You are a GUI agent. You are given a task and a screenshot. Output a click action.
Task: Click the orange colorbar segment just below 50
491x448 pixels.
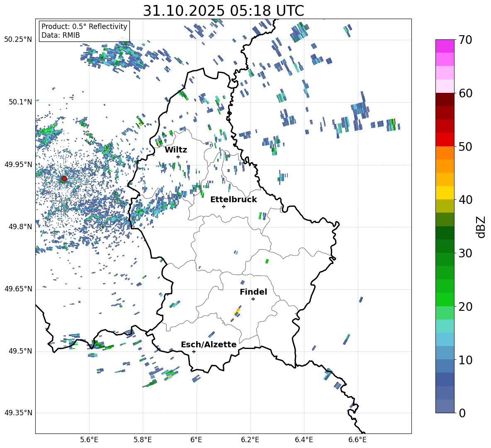(x=445, y=153)
